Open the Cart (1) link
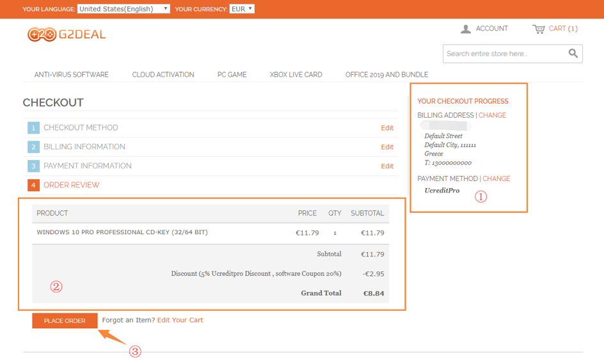The height and width of the screenshot is (364, 604). pyautogui.click(x=563, y=29)
